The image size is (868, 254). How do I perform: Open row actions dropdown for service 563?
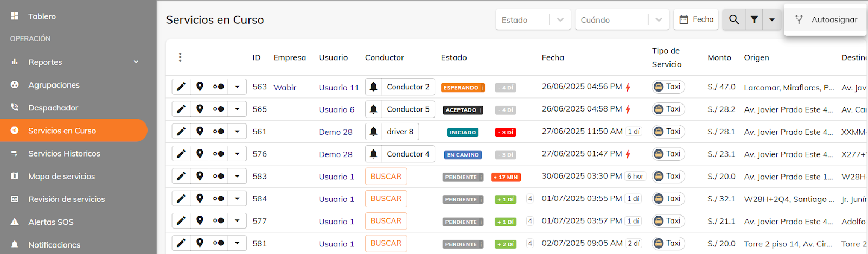coord(237,87)
